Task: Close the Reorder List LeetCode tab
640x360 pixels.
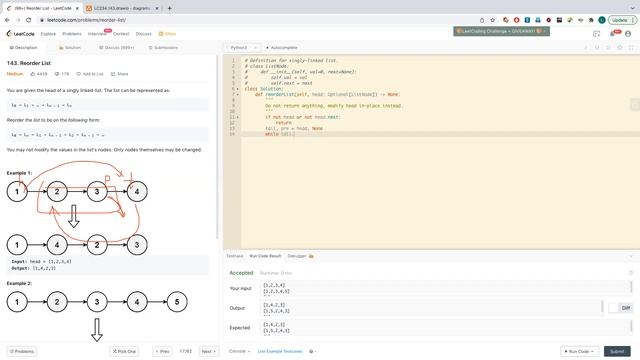Action: 77,8
